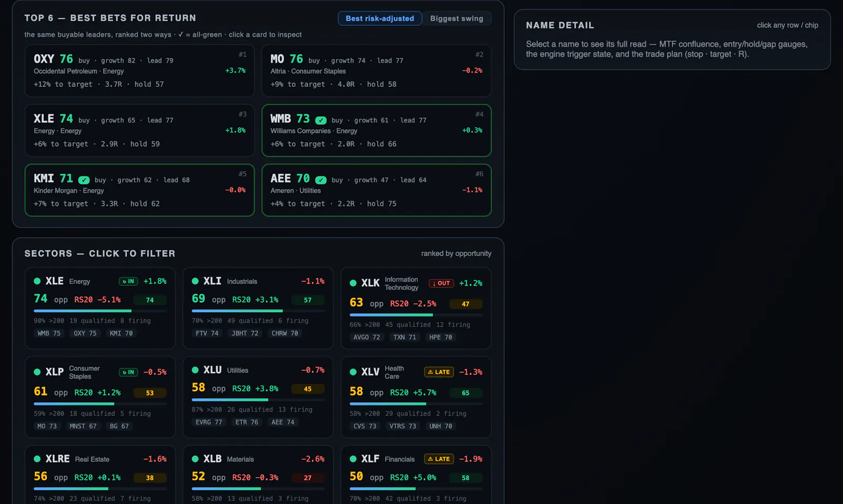Click the all-green check icon beside KMI 71
This screenshot has width=843, height=504.
coord(84,180)
